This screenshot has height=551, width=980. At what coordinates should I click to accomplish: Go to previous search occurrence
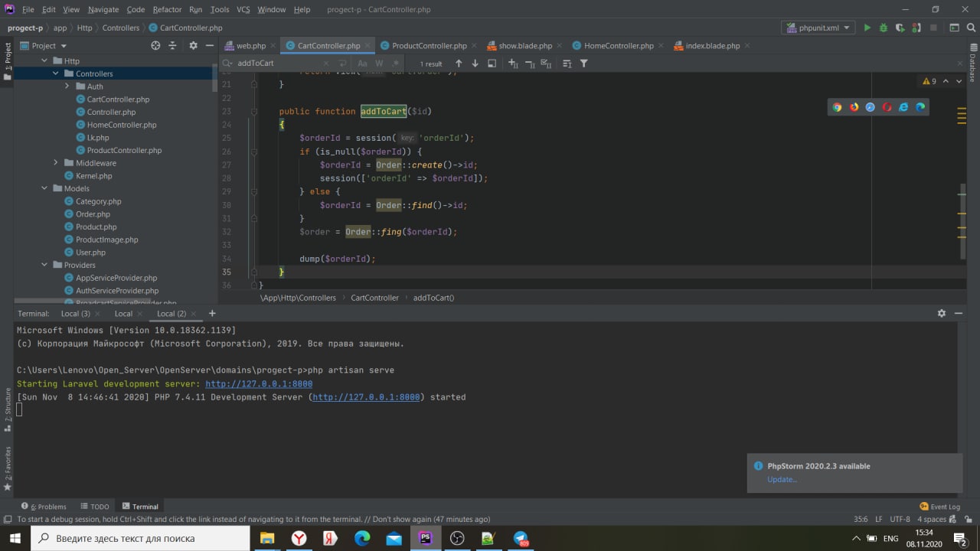[x=459, y=64]
